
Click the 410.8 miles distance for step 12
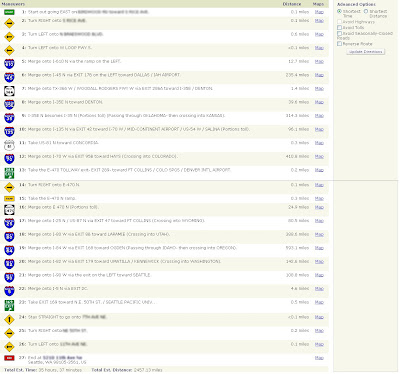(297, 156)
